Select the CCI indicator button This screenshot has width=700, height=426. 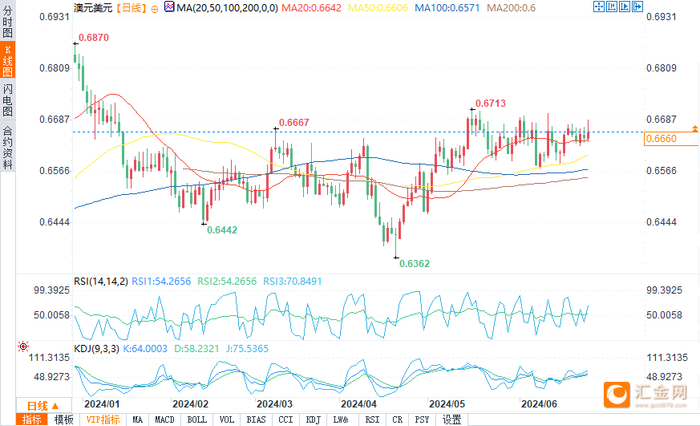[x=286, y=420]
